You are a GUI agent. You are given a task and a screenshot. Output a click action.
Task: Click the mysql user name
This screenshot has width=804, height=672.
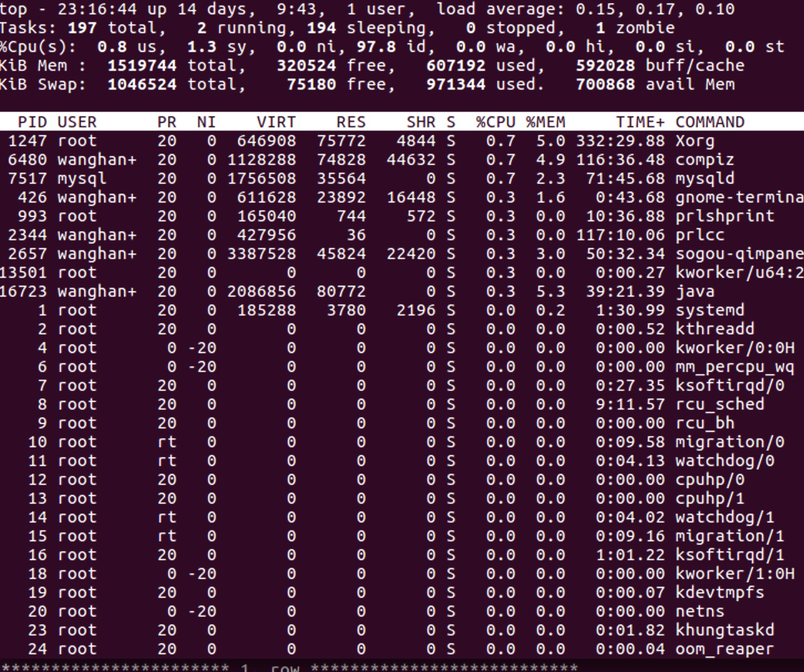(82, 179)
